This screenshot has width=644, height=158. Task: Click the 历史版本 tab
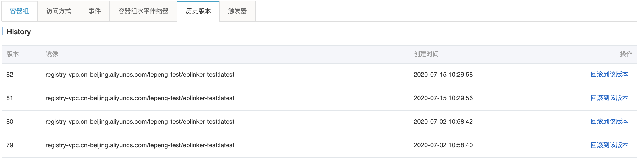[198, 11]
